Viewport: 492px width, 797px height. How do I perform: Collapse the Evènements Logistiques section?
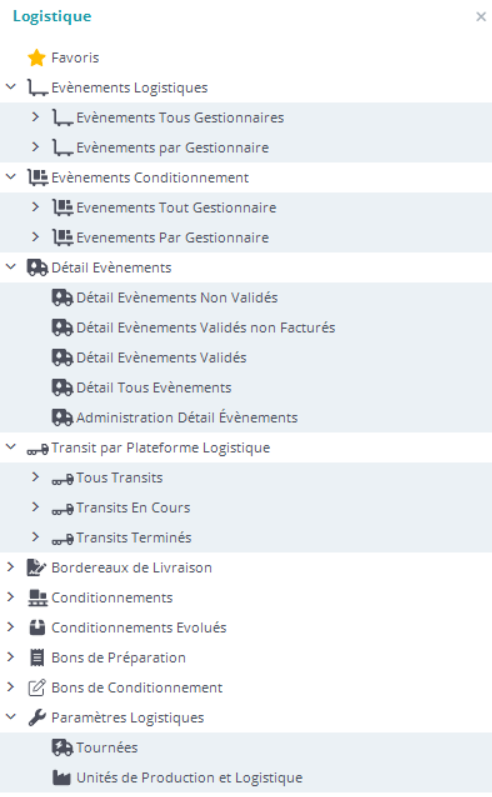coord(11,87)
